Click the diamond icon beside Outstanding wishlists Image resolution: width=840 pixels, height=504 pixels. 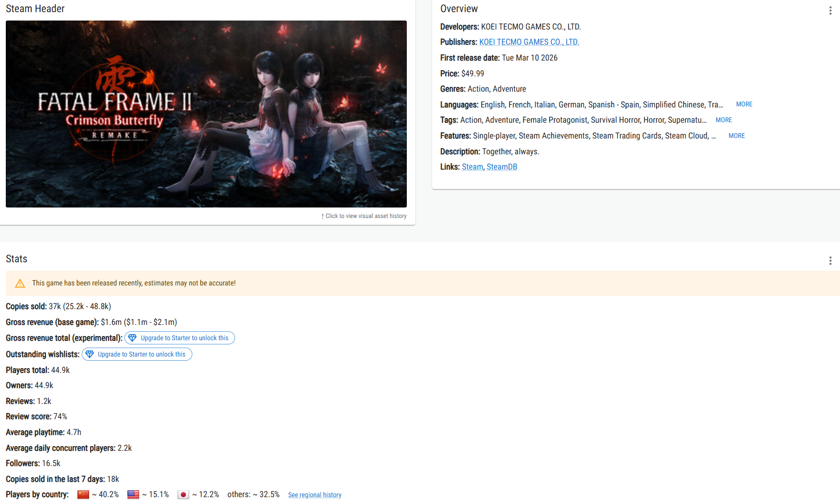coord(90,354)
